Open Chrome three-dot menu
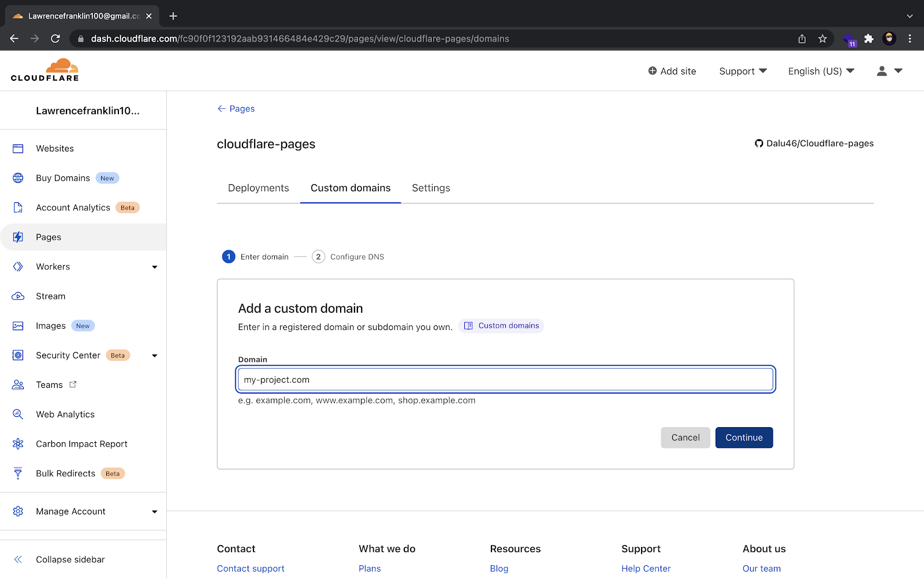Screen dimensions: 924x578 910,39
